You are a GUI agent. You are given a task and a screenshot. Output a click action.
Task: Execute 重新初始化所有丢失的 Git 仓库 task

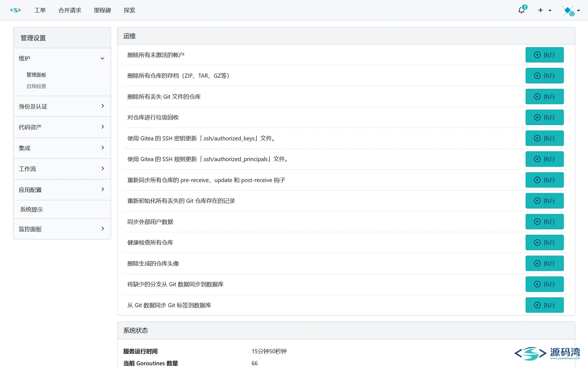(544, 201)
